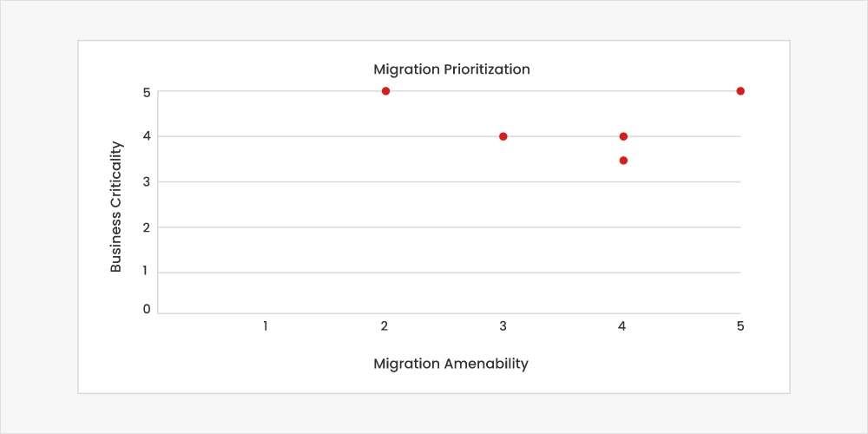Select the data point at amenability 4, criticality 4

point(623,136)
